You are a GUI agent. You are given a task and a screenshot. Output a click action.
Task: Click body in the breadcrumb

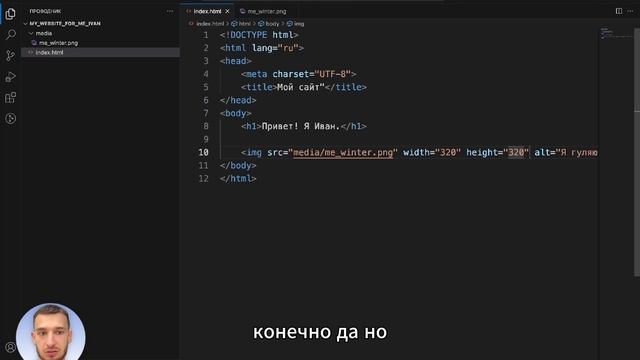272,24
